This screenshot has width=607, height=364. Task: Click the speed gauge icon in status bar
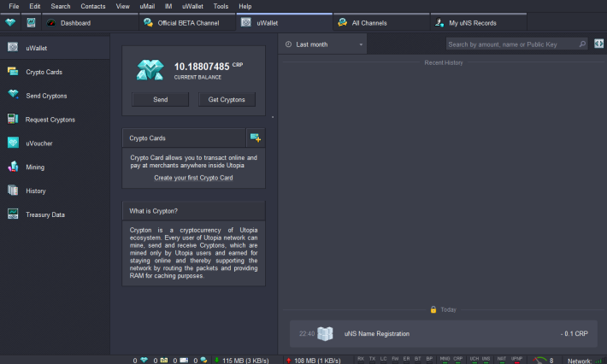(x=539, y=360)
